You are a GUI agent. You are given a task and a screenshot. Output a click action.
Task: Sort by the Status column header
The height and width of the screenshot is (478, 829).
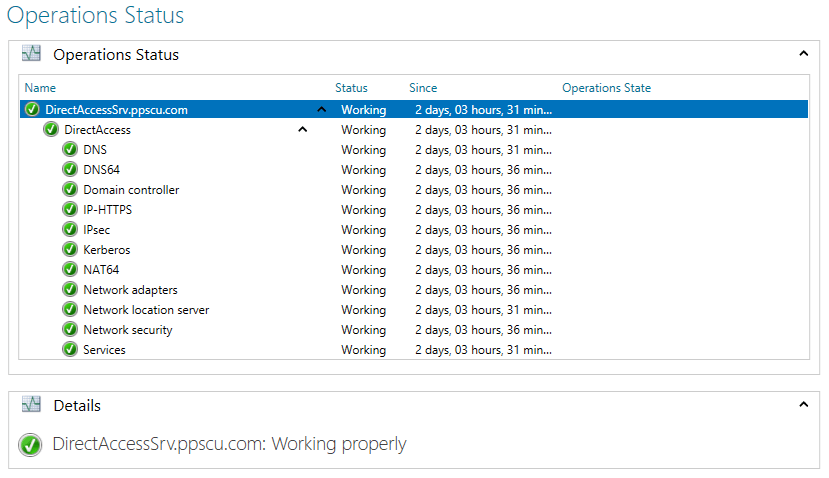coord(351,88)
